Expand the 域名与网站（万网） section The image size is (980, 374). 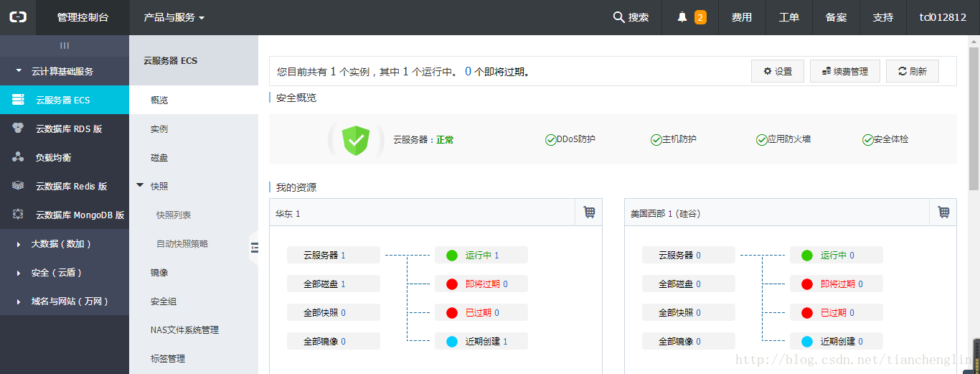click(x=65, y=301)
